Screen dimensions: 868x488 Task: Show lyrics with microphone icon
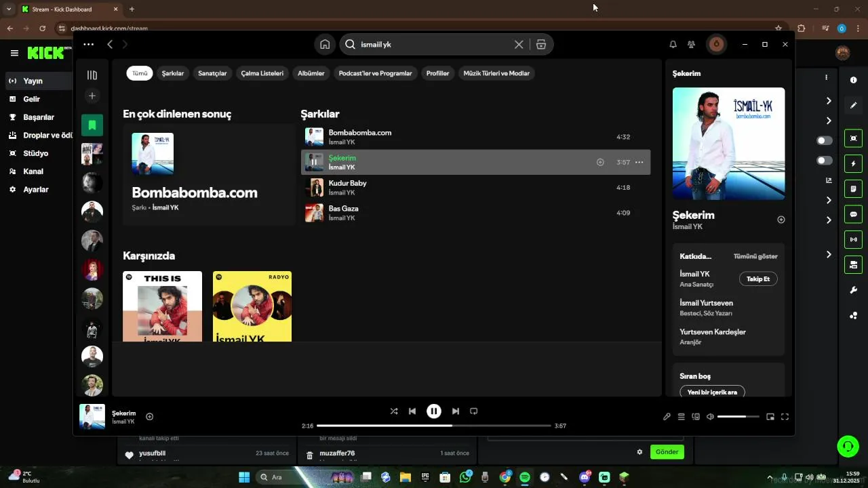[x=667, y=417]
